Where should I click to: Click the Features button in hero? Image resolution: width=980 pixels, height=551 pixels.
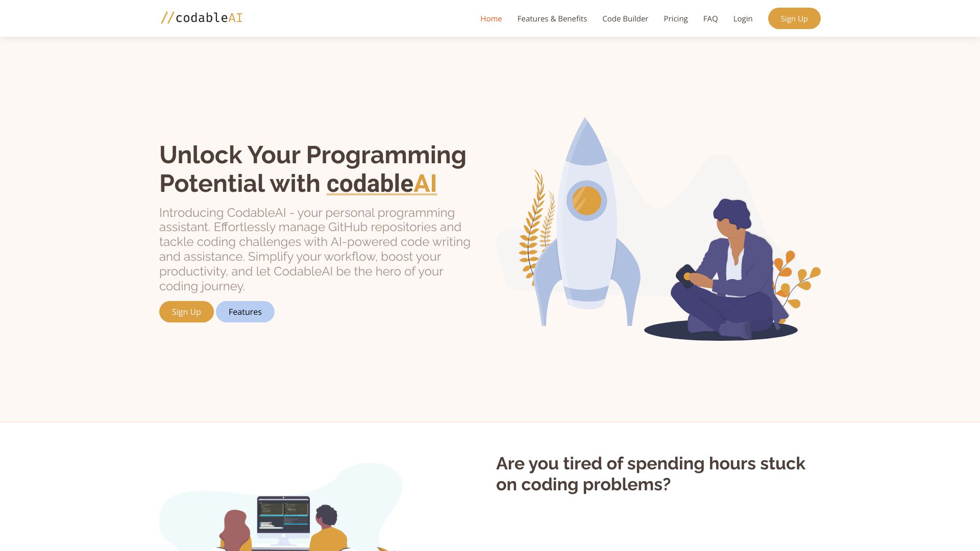pyautogui.click(x=245, y=312)
